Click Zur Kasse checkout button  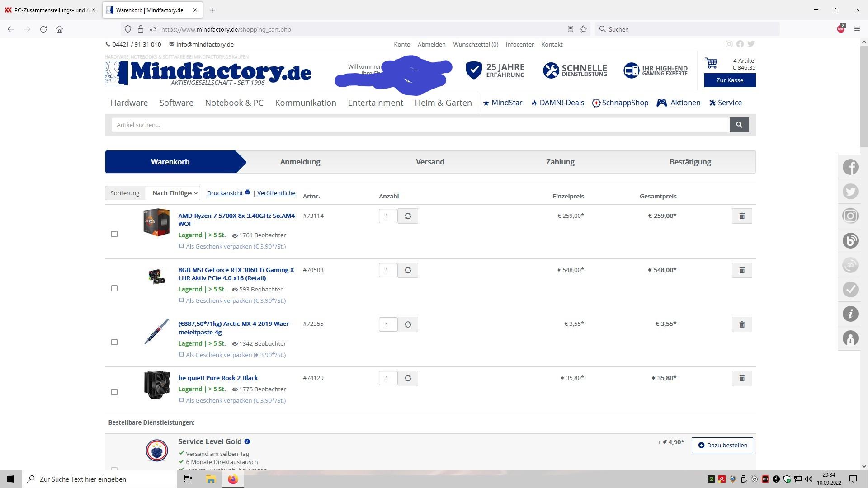[730, 80]
